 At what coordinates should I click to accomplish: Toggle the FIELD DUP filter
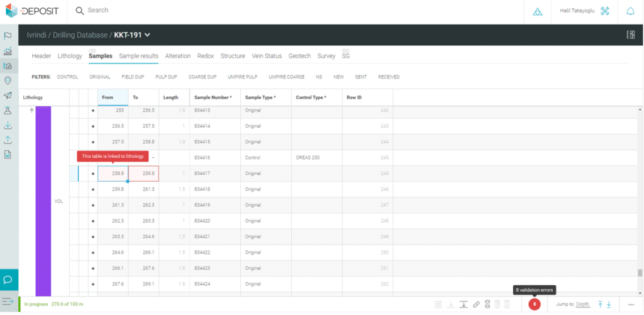(x=131, y=77)
